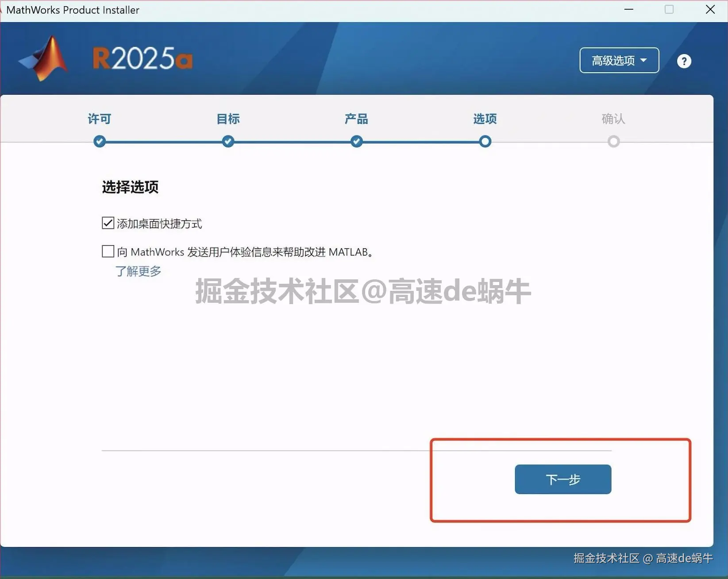Click the 下一步 button
The image size is (728, 579).
(x=562, y=479)
